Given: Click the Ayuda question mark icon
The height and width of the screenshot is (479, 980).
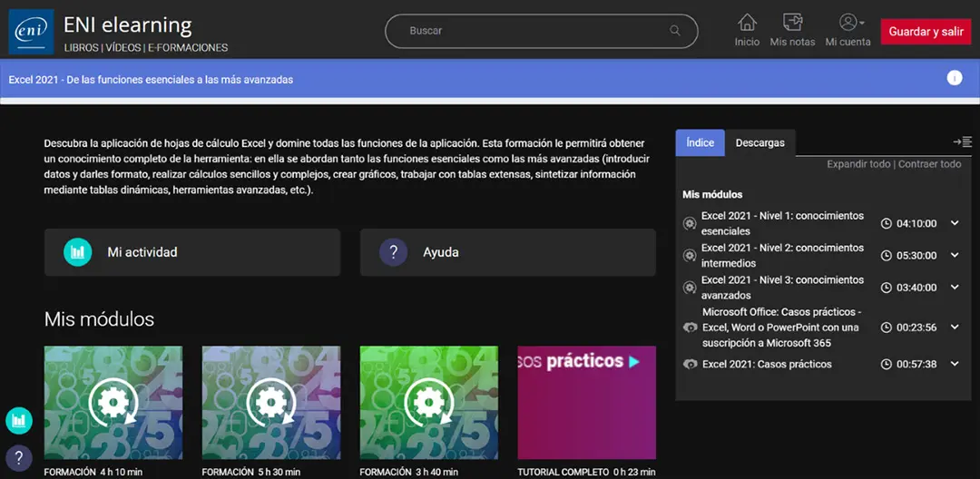Looking at the screenshot, I should tap(393, 252).
